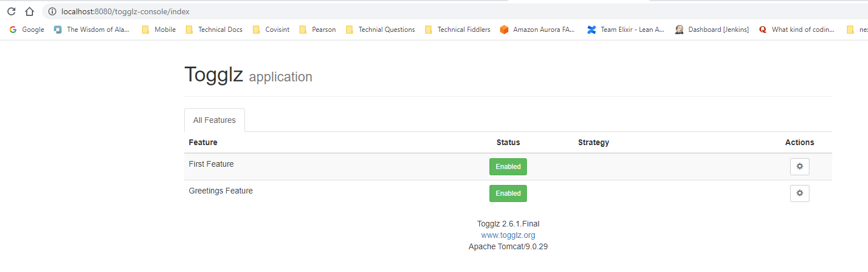Follow the www.togglz.org link
The width and height of the screenshot is (868, 272).
click(x=508, y=235)
